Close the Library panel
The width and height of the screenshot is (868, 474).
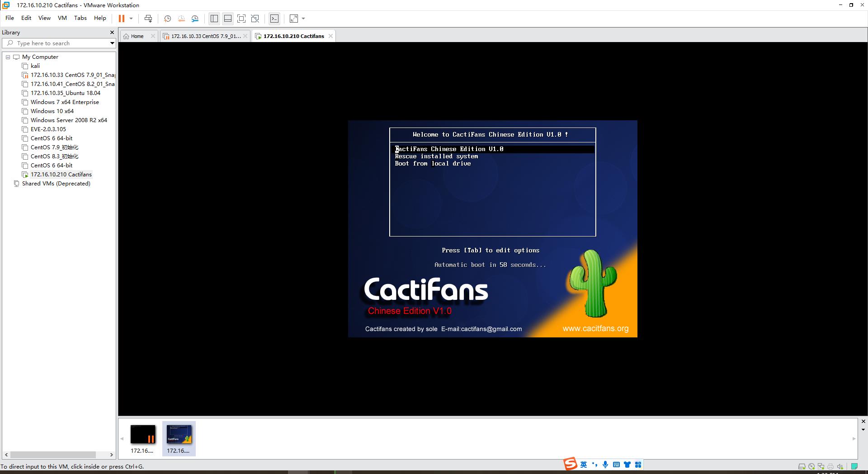[112, 33]
